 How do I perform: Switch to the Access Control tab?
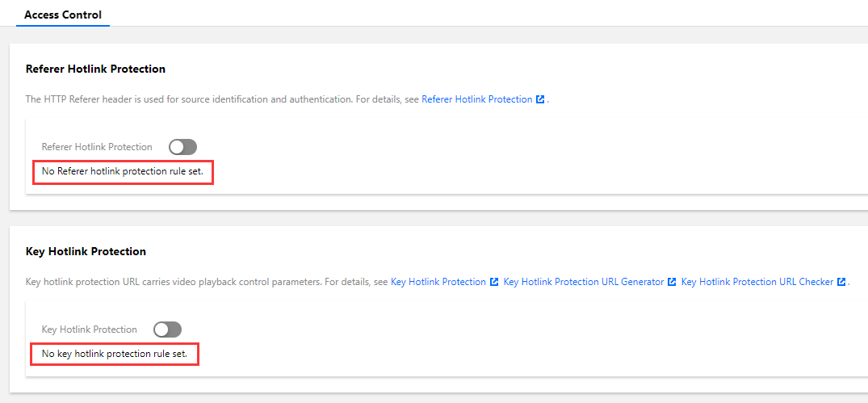pos(63,15)
